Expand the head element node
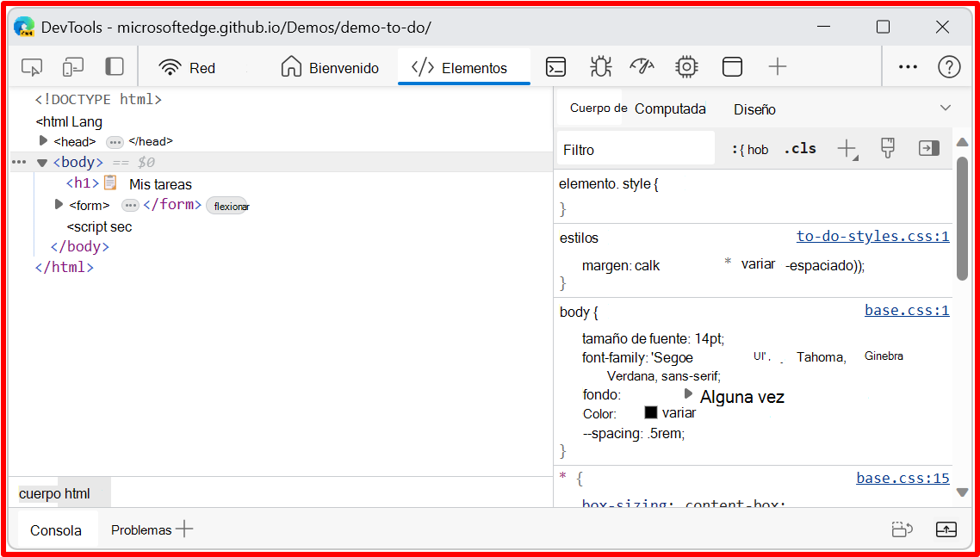Screen dimensions: 980x557 43,141
